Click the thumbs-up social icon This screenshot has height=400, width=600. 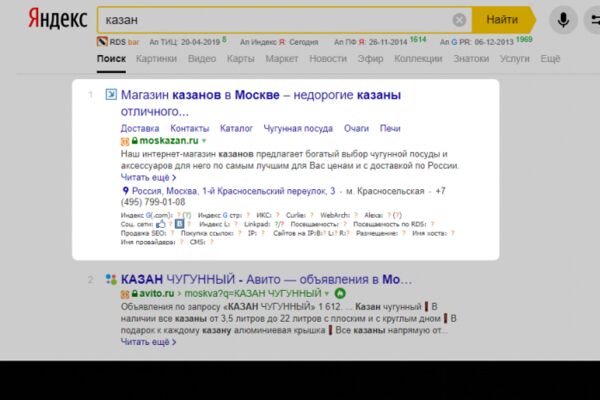pyautogui.click(x=161, y=224)
